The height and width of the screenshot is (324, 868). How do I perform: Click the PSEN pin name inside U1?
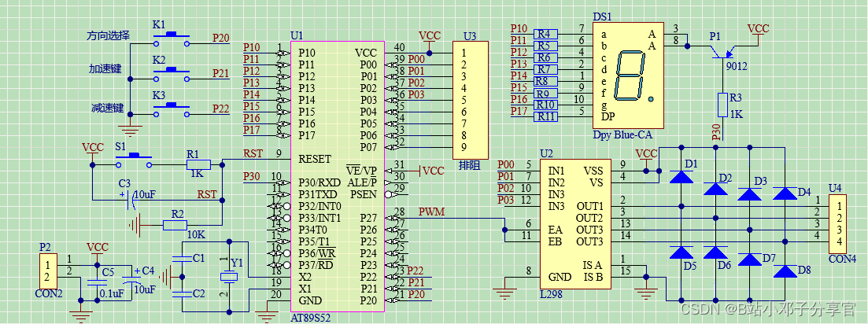(x=364, y=194)
